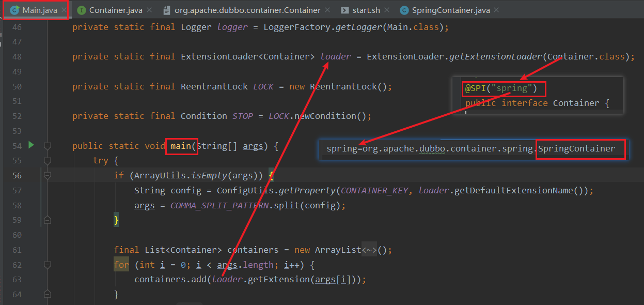Click line number 63 in the gutter
Viewport: 644px width, 305px height.
click(17, 280)
